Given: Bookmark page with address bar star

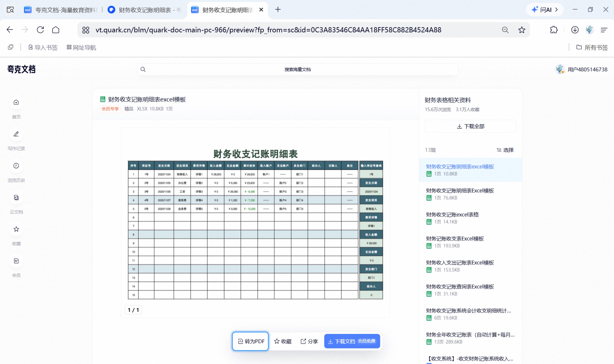Looking at the screenshot, I should click(x=522, y=30).
